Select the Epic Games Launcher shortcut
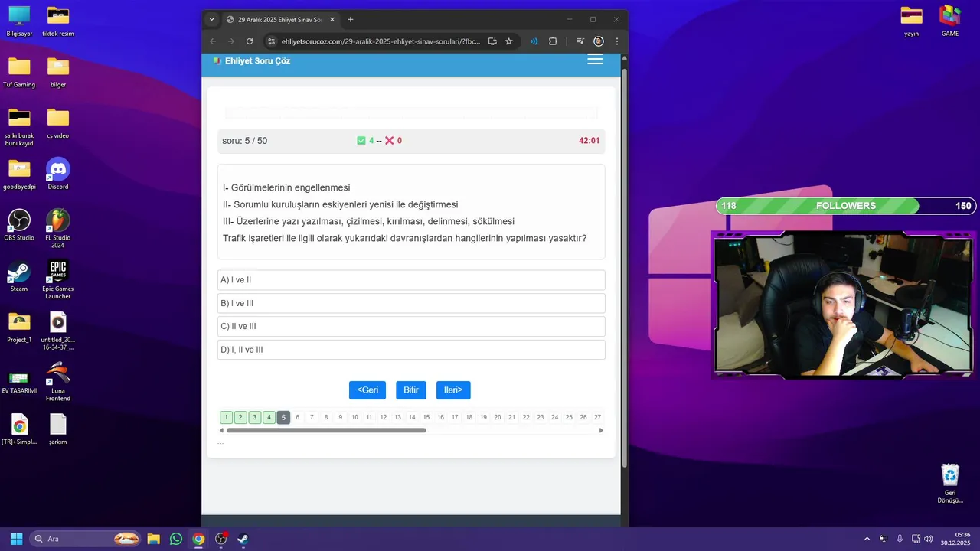This screenshot has width=980, height=551. [x=58, y=279]
